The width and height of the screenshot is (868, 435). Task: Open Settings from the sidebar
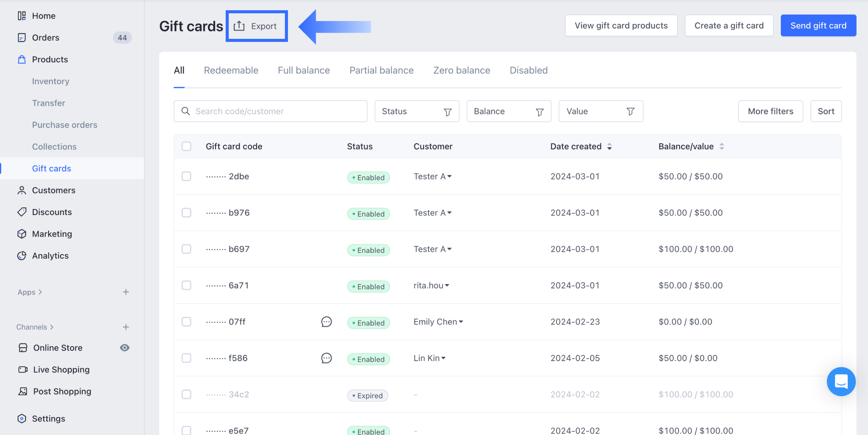click(48, 419)
